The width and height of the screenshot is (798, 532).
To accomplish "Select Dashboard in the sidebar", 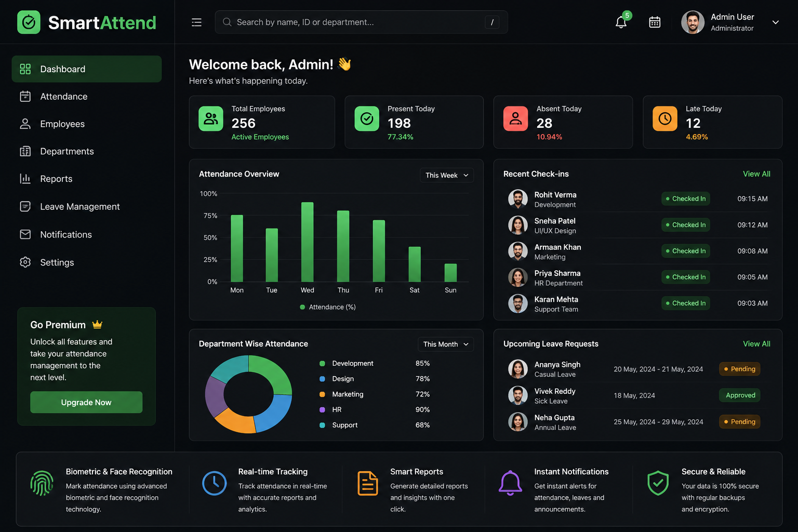I will pos(87,69).
